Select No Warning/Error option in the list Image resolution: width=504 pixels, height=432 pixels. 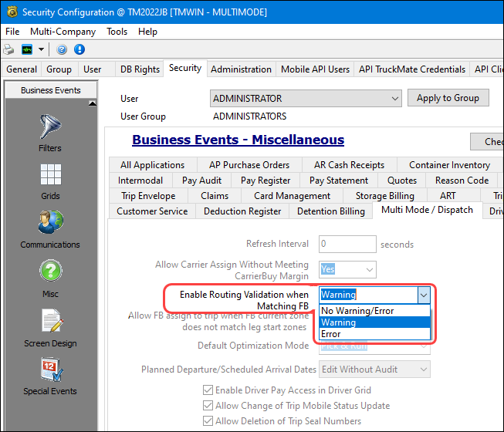pyautogui.click(x=357, y=311)
